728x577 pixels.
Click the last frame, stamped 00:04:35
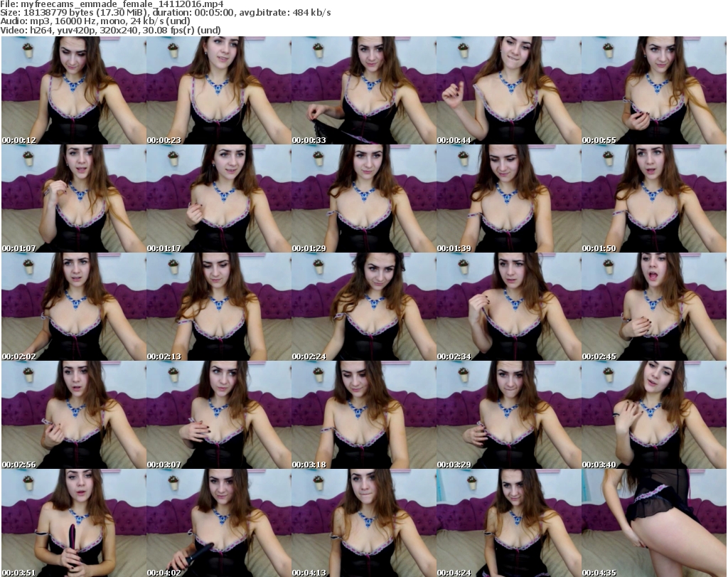coord(653,523)
